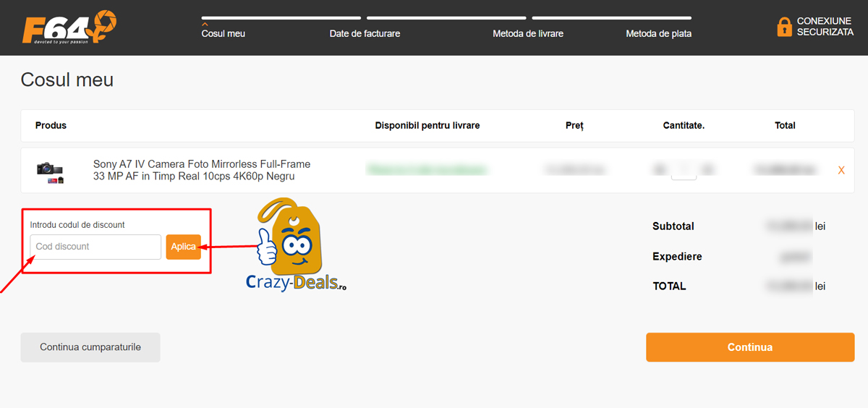The height and width of the screenshot is (408, 868).
Task: Click the Expediere label
Action: tap(677, 257)
